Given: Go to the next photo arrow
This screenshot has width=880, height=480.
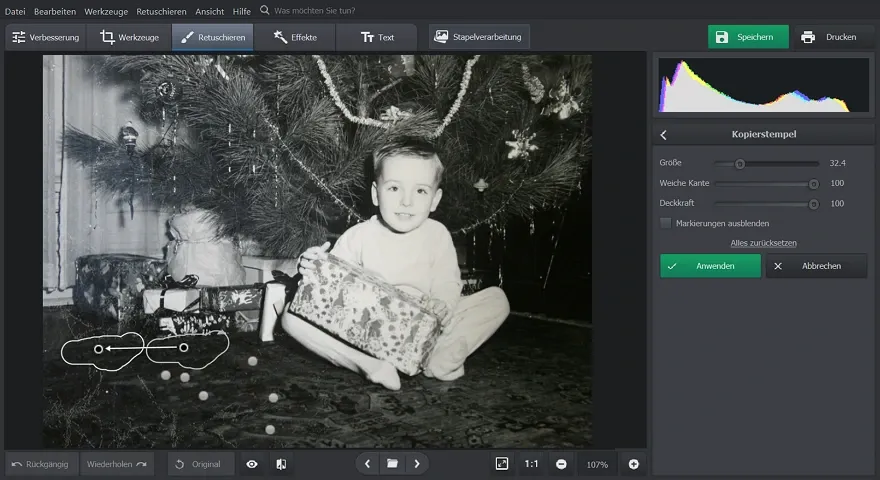Looking at the screenshot, I should pyautogui.click(x=417, y=464).
